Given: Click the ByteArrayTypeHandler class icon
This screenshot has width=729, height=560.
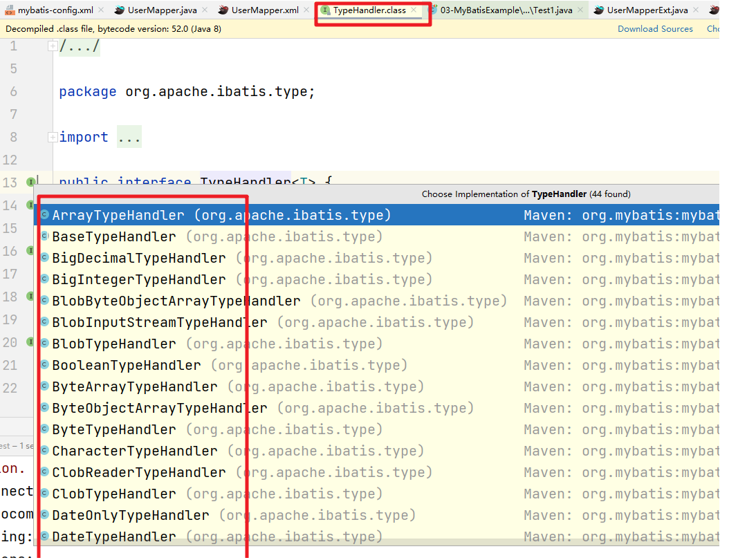Looking at the screenshot, I should tap(45, 385).
